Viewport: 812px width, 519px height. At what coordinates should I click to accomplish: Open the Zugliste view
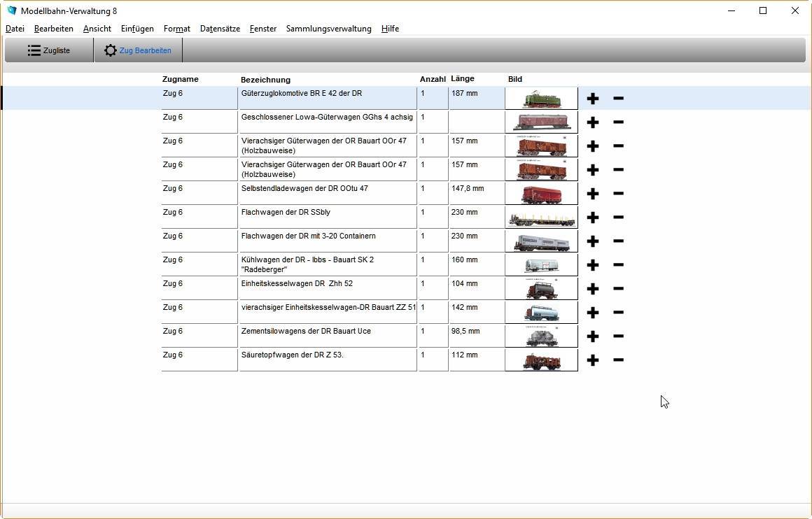pyautogui.click(x=49, y=50)
